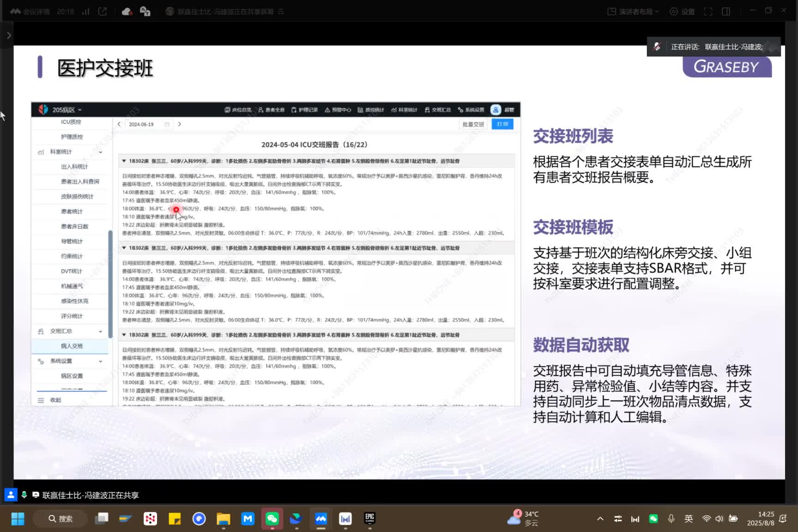Open the sharing screen options menu icon
This screenshot has width=798, height=532.
pos(281,12)
